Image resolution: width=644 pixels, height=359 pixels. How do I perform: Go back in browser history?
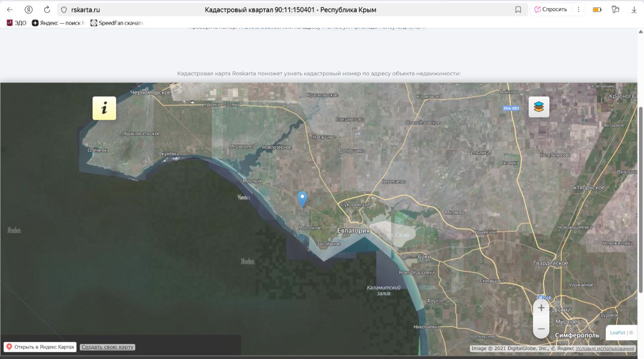(x=10, y=10)
